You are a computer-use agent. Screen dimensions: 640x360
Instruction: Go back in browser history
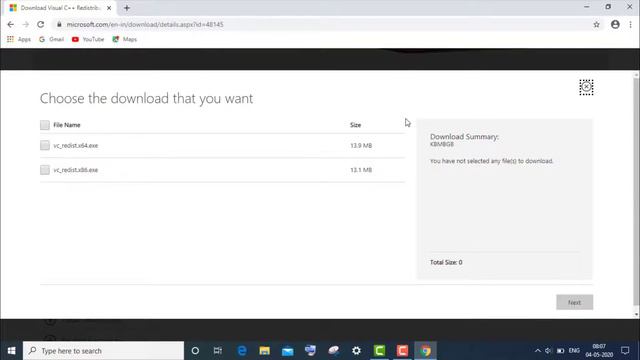tap(11, 24)
